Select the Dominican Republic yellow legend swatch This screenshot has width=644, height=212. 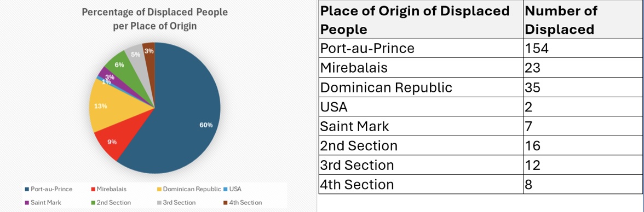point(159,189)
